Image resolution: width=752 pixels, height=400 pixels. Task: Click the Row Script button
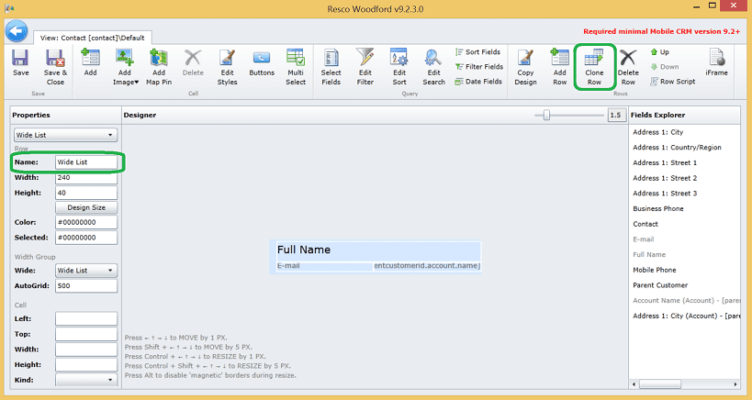(675, 81)
